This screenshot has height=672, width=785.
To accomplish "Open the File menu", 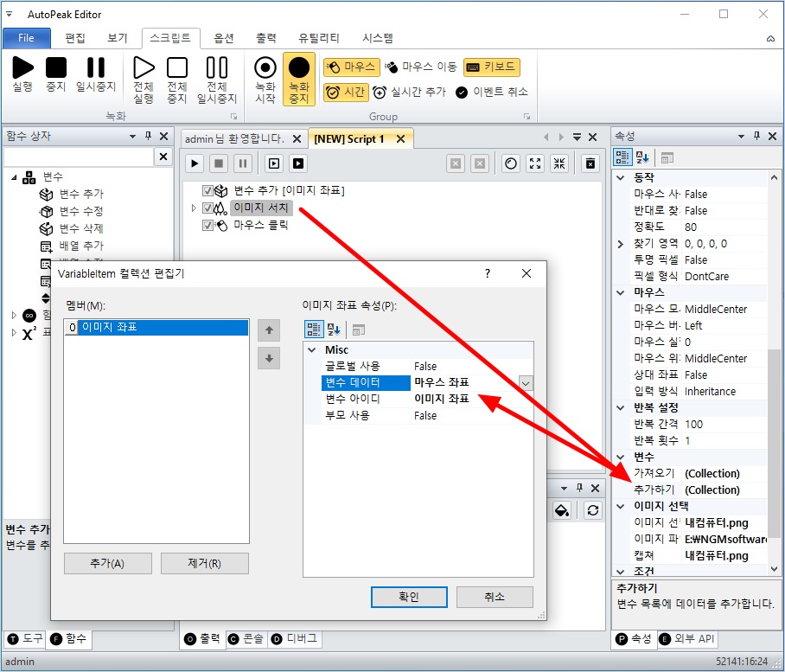I will [x=27, y=38].
